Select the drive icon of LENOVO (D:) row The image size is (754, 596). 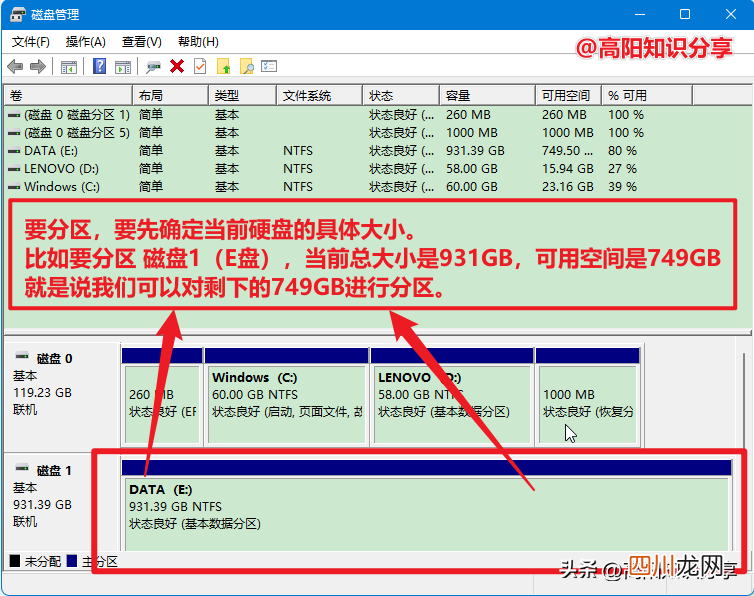tap(14, 169)
